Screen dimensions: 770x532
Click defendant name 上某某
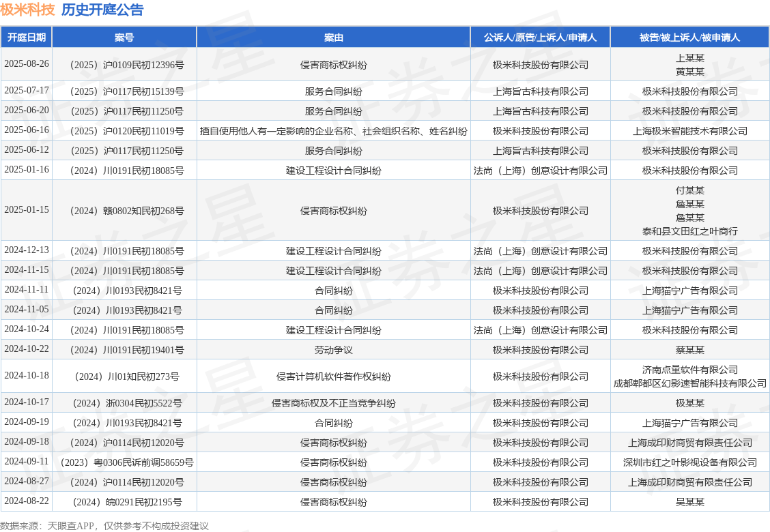click(690, 58)
